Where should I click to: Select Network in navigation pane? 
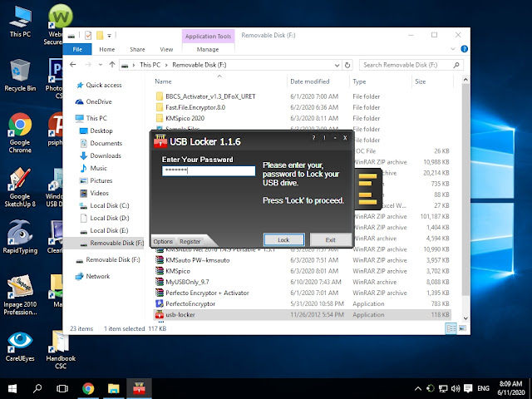coord(98,277)
